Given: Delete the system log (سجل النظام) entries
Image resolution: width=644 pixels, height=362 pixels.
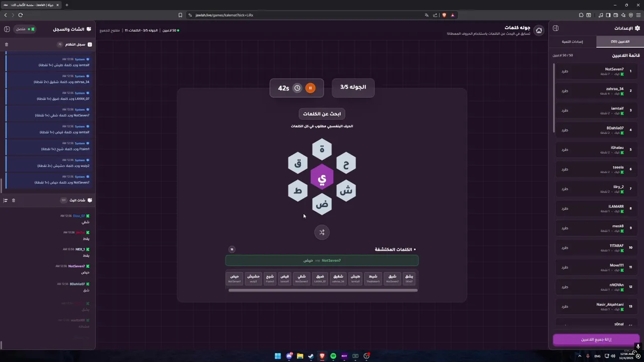Looking at the screenshot, I should [7, 44].
